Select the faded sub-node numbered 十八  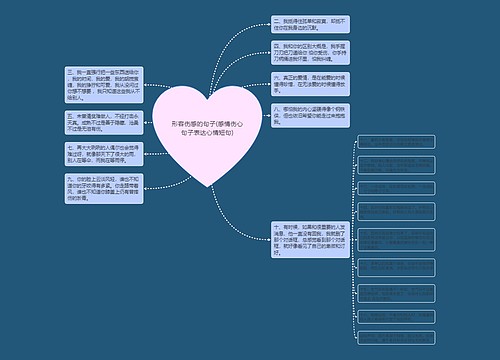pyautogui.click(x=396, y=317)
